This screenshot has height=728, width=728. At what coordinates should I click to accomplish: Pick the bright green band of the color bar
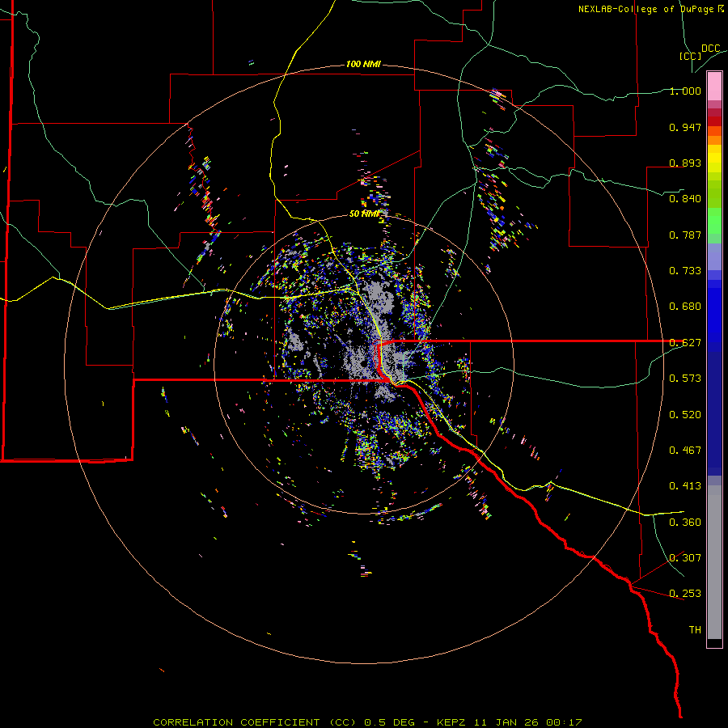pyautogui.click(x=714, y=221)
